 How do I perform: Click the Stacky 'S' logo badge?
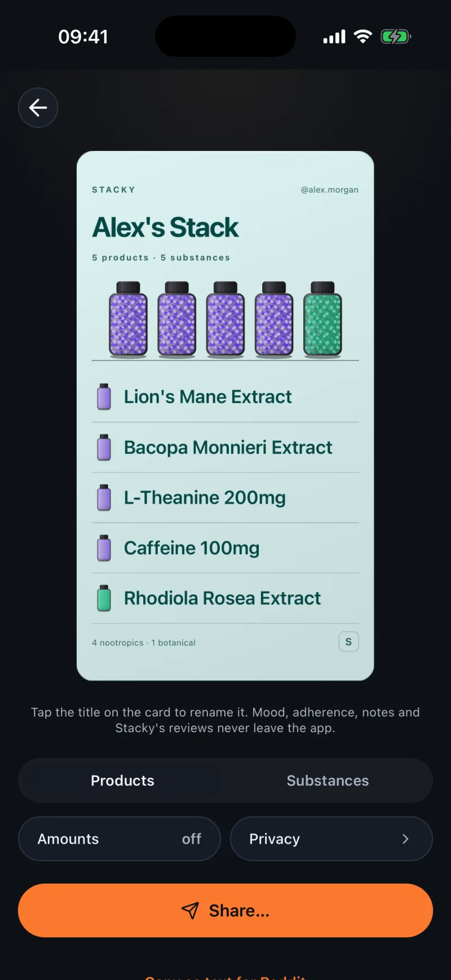tap(348, 642)
